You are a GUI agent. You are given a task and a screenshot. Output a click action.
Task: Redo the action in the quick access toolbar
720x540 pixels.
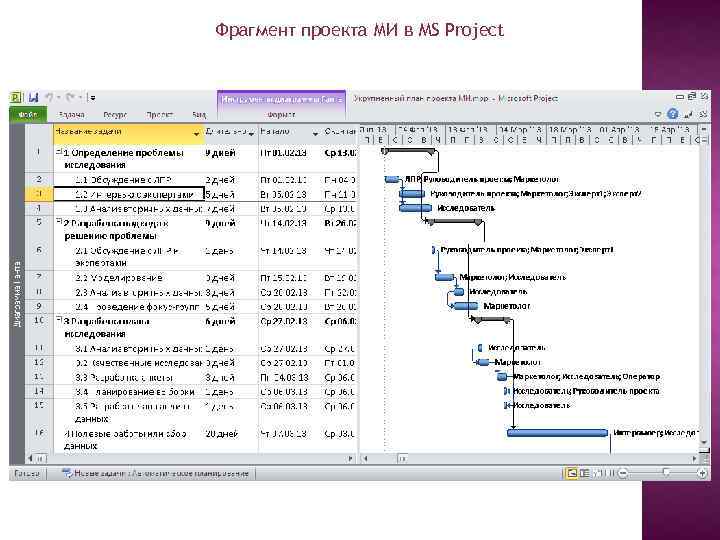[70, 97]
